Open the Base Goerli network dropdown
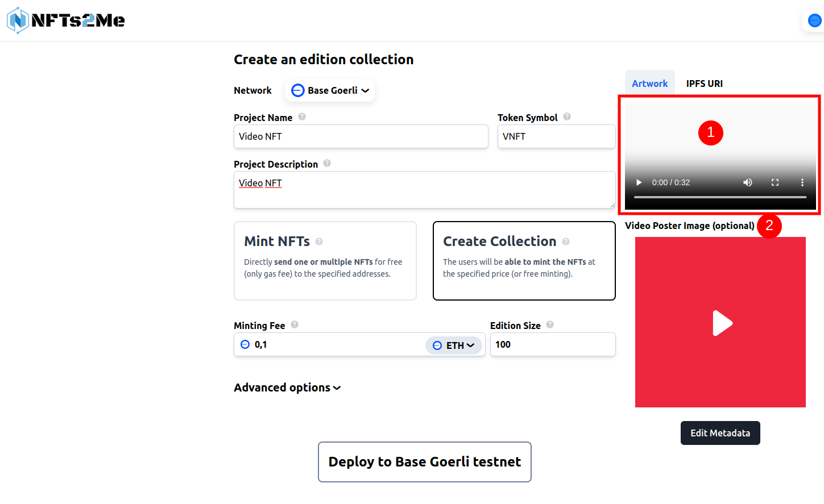The width and height of the screenshot is (824, 504). (330, 90)
